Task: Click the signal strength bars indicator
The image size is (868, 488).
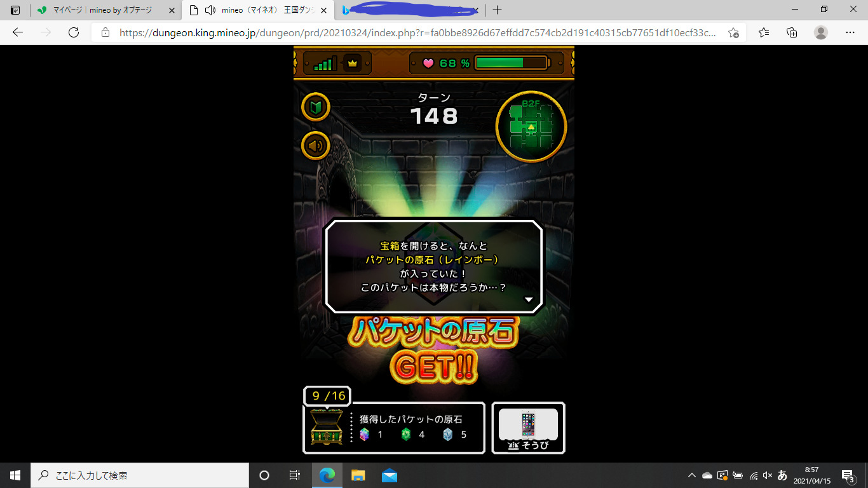Action: (325, 63)
